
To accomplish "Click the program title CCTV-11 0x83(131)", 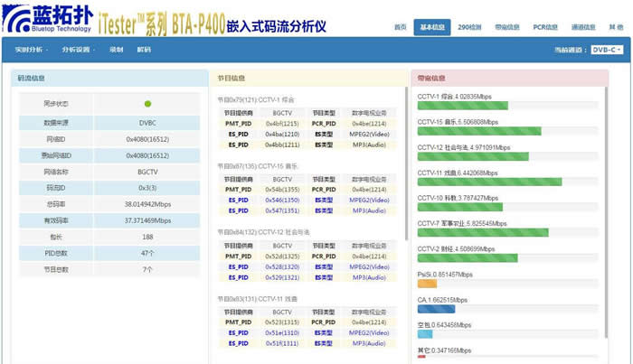I will (257, 299).
